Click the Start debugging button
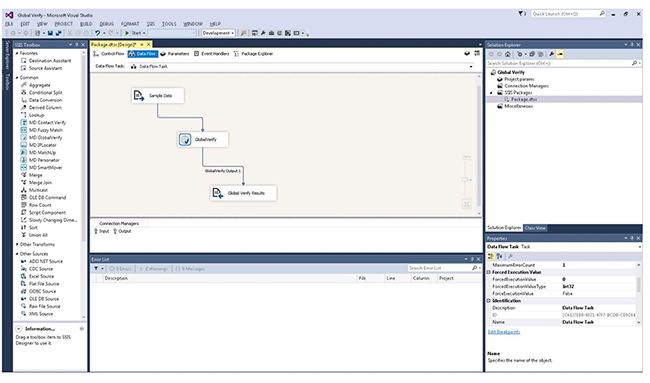The width and height of the screenshot is (650, 383). pos(135,33)
